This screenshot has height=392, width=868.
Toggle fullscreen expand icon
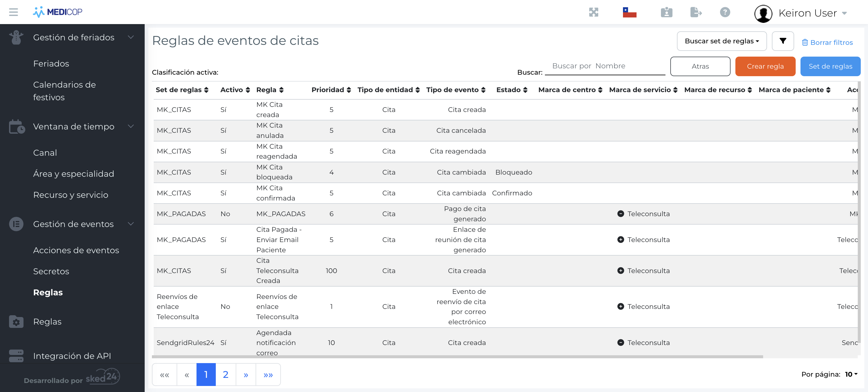click(x=593, y=12)
